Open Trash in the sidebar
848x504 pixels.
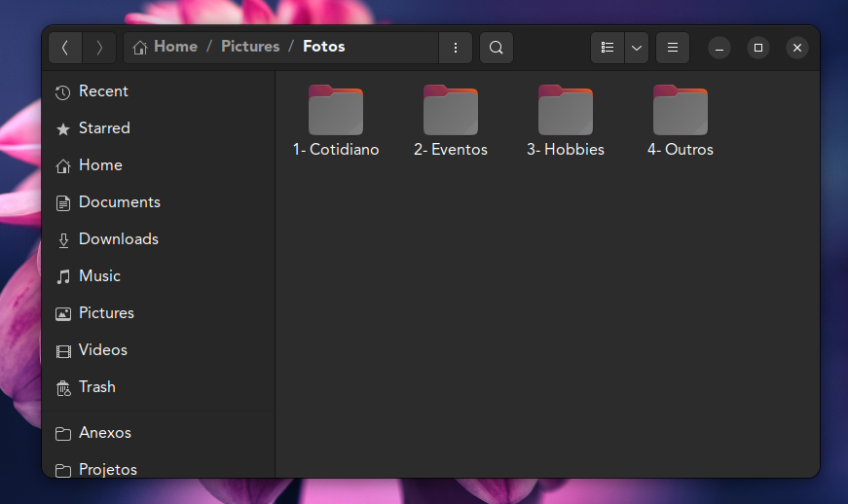coord(159,387)
